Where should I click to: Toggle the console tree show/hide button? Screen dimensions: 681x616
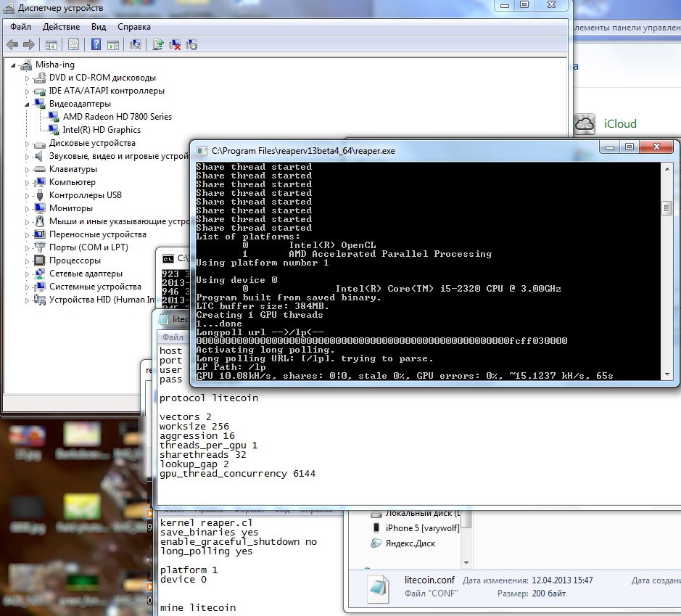51,44
